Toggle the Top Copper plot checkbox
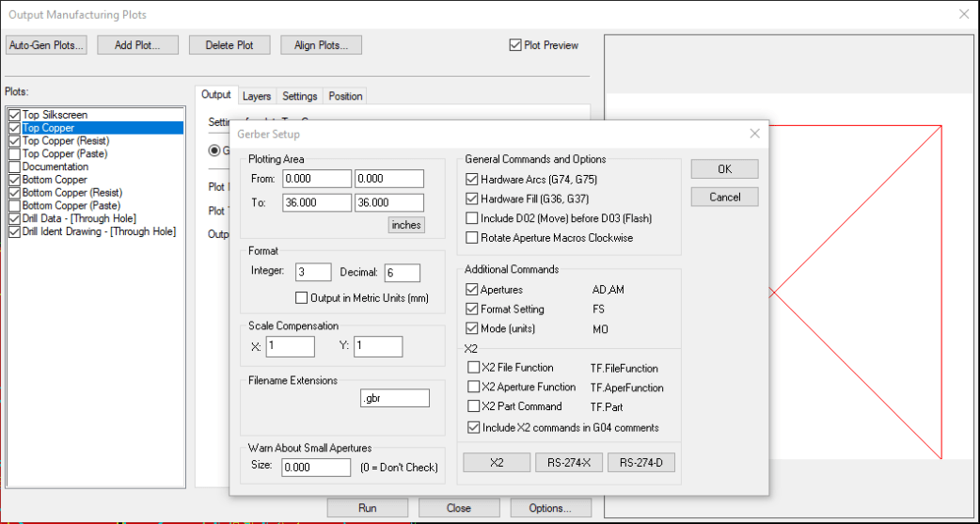Image resolution: width=980 pixels, height=524 pixels. 15,128
